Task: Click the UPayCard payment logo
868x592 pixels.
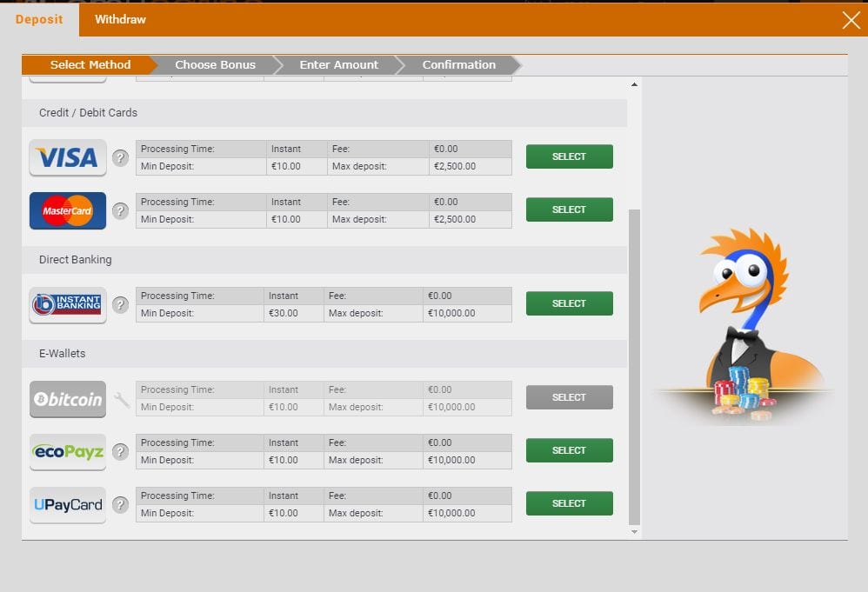Action: [x=67, y=504]
